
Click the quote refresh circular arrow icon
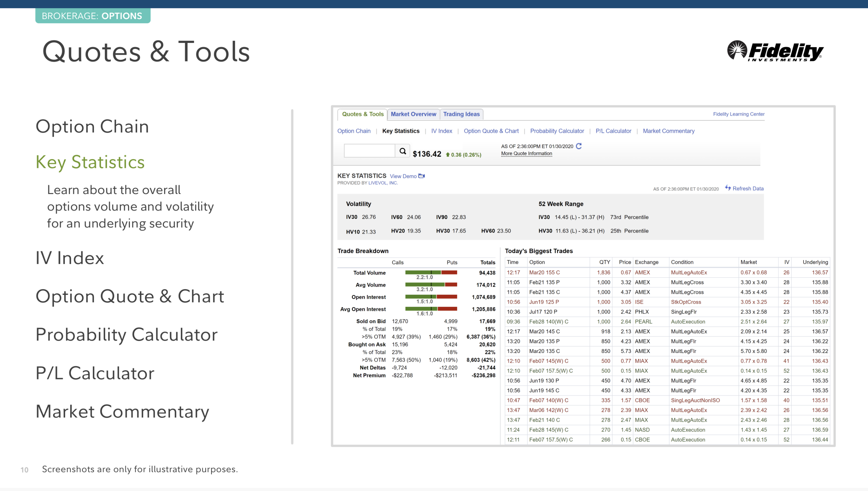click(579, 146)
